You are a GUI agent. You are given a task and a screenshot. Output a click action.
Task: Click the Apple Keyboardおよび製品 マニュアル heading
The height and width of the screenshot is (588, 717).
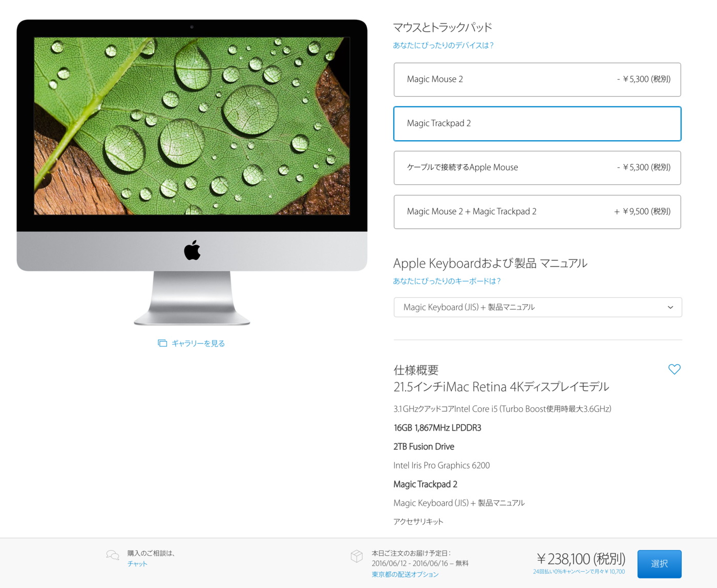pyautogui.click(x=490, y=263)
